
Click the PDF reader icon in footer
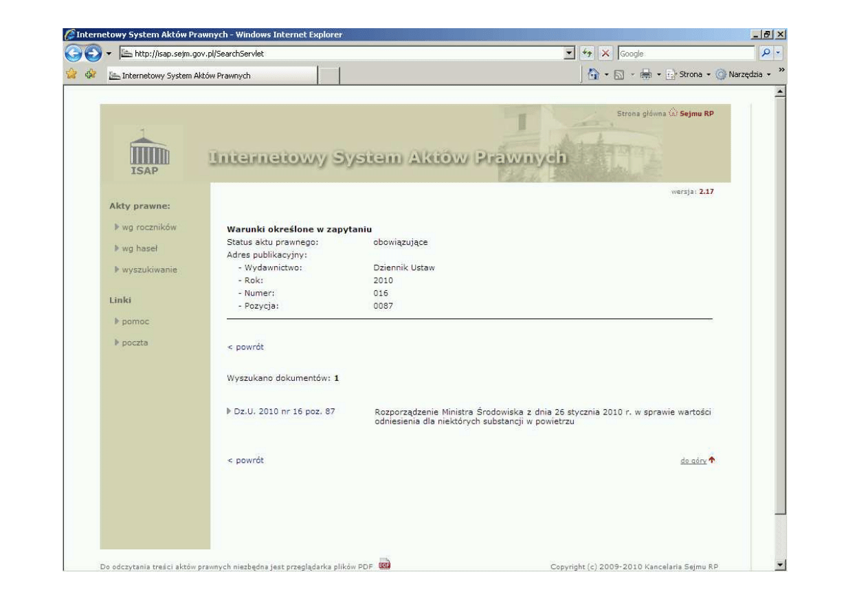click(x=384, y=565)
